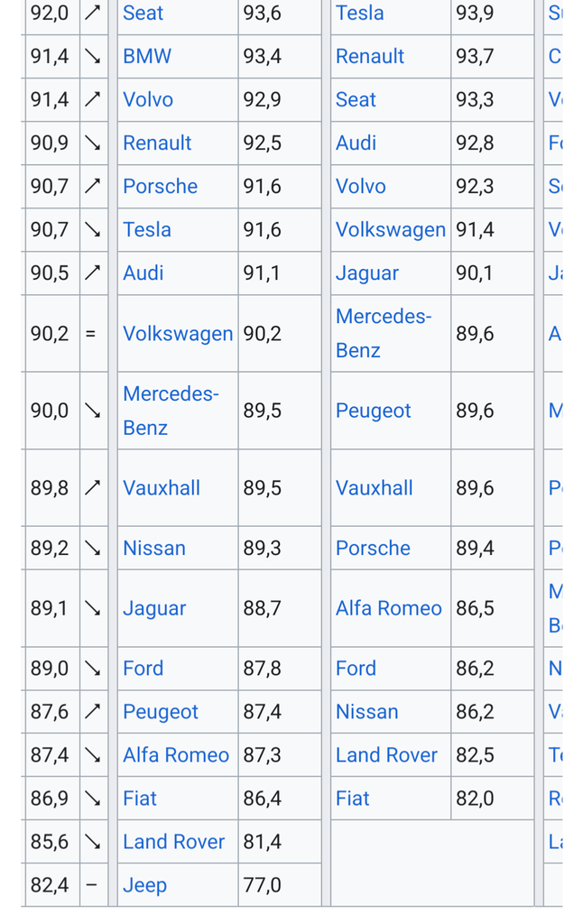Viewport: 583px width, 924px height.
Task: Click Nissan link beside 89,3
Action: (154, 548)
